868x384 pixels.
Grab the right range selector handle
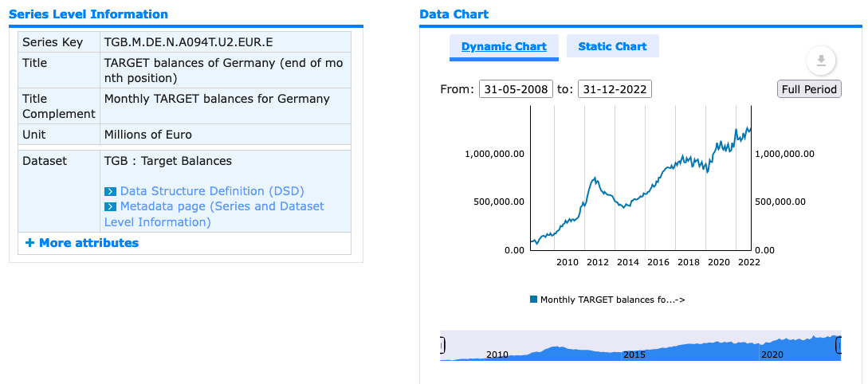(x=838, y=346)
